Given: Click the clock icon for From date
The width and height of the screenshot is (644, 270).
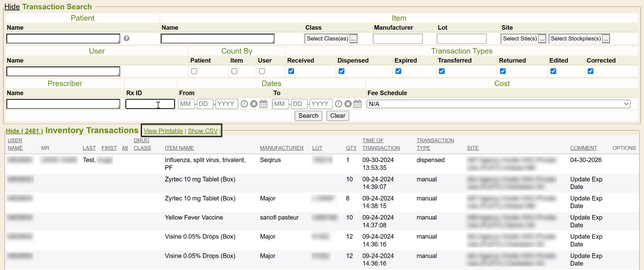Looking at the screenshot, I should click(244, 104).
